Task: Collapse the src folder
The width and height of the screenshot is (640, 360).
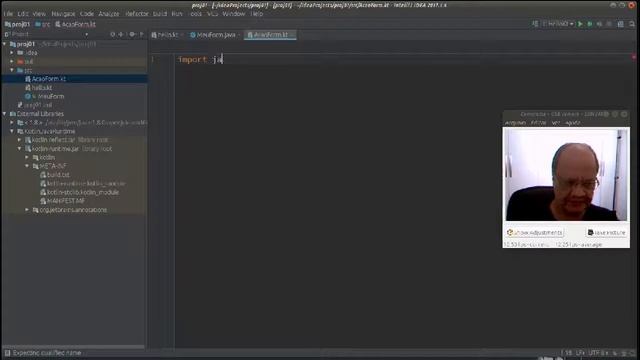Action: click(12, 70)
